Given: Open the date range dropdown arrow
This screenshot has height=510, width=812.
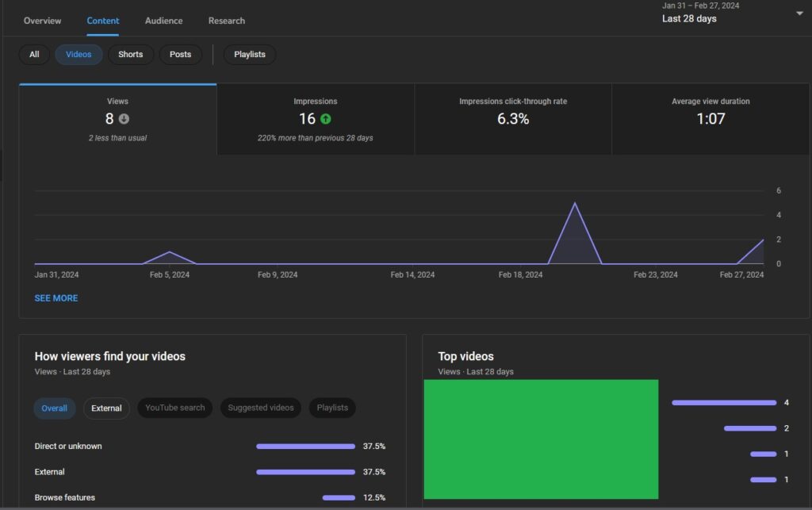Looking at the screenshot, I should [799, 13].
